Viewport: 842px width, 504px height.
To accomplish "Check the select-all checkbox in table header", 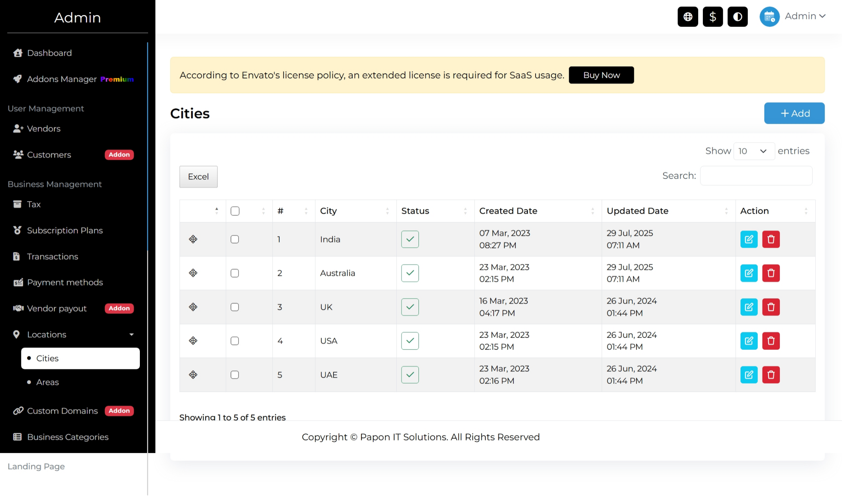I will click(x=235, y=211).
